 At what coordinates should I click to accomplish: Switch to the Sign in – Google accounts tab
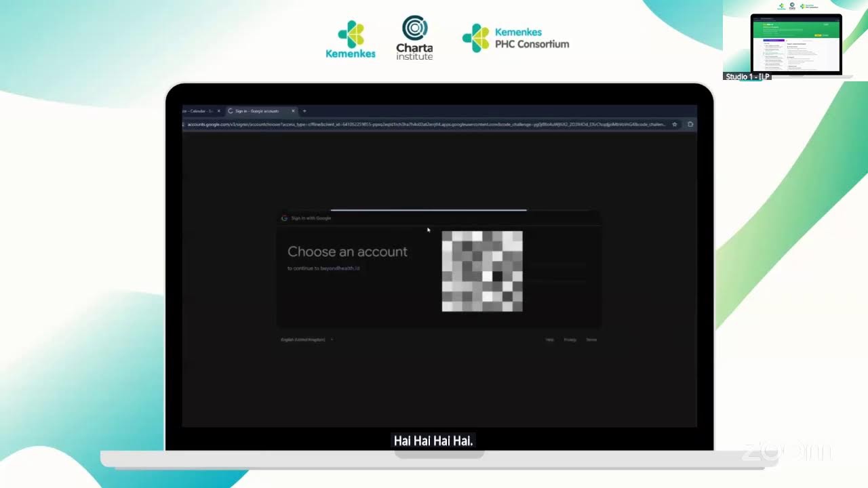pos(260,111)
